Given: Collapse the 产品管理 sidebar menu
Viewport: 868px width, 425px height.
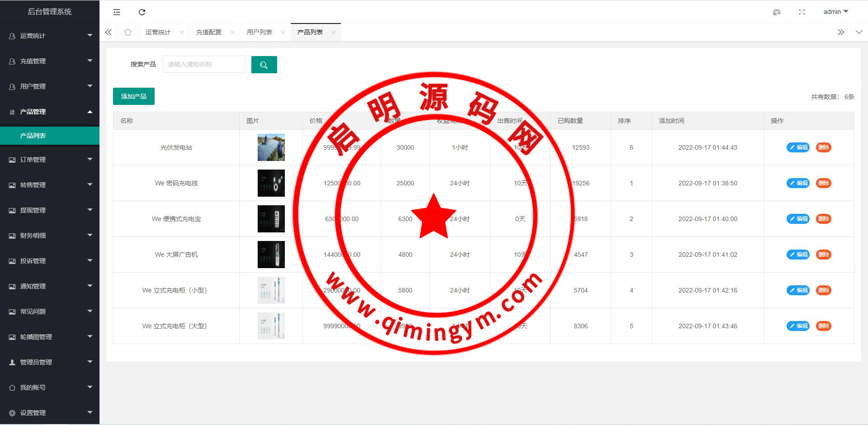Looking at the screenshot, I should [50, 112].
